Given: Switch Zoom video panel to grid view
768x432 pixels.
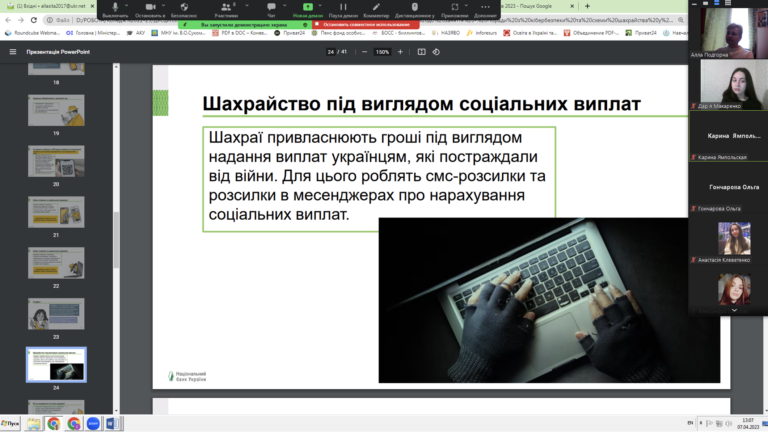Looking at the screenshot, I should (x=728, y=3).
